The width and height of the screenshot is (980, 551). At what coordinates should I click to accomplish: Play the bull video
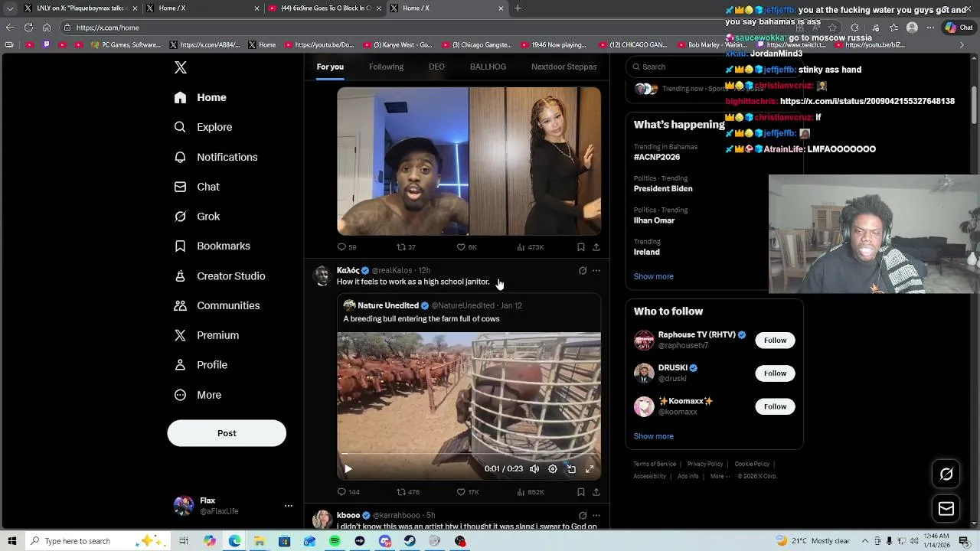pyautogui.click(x=348, y=469)
